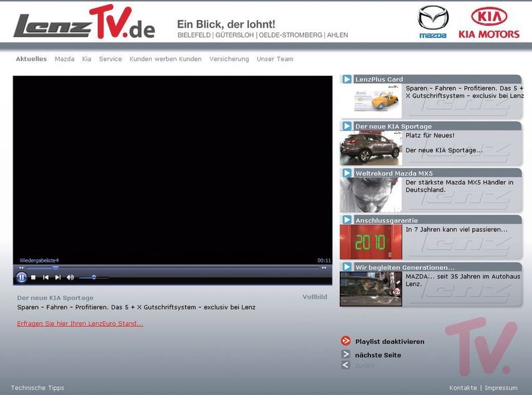Click the rewind double-arrow icon

click(21, 268)
